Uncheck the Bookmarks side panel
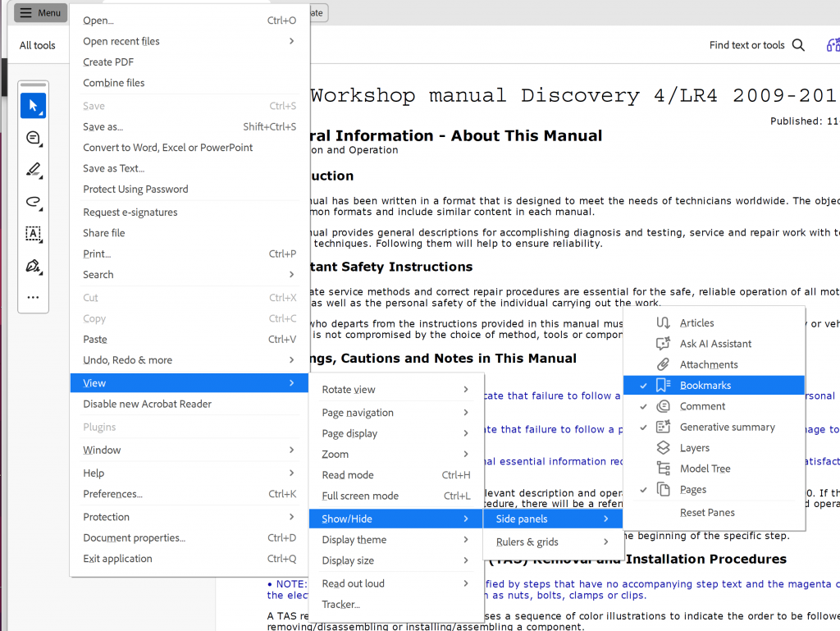840x631 pixels. click(714, 385)
